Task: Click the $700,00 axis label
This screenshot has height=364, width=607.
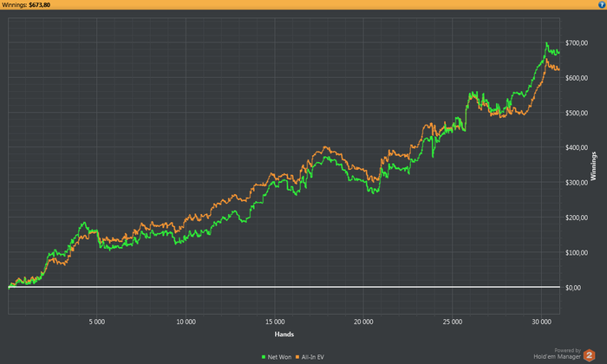Action: pyautogui.click(x=577, y=43)
